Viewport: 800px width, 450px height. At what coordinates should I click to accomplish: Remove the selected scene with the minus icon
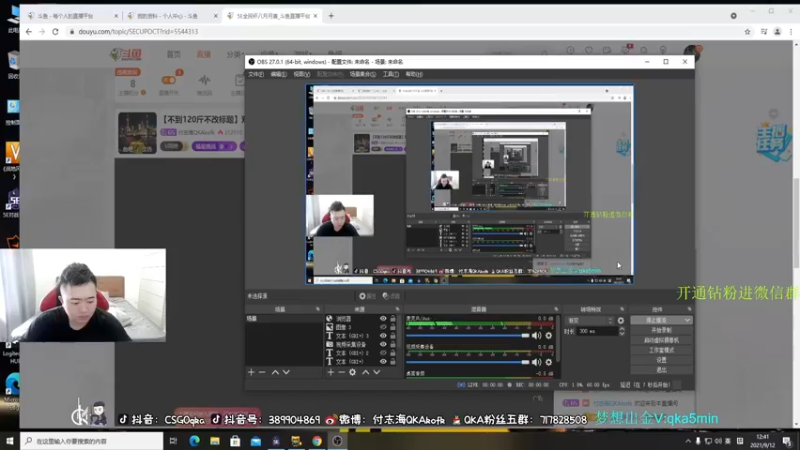point(262,372)
